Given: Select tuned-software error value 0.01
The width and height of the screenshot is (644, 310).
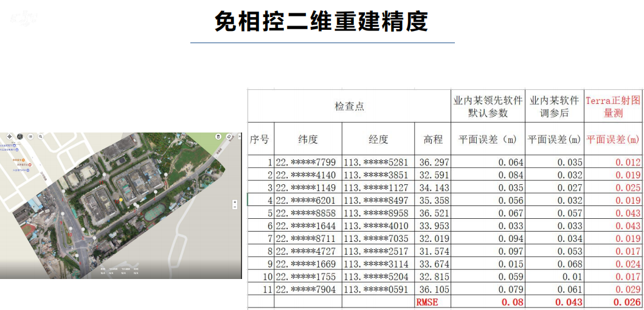Looking at the screenshot, I should tap(555, 277).
